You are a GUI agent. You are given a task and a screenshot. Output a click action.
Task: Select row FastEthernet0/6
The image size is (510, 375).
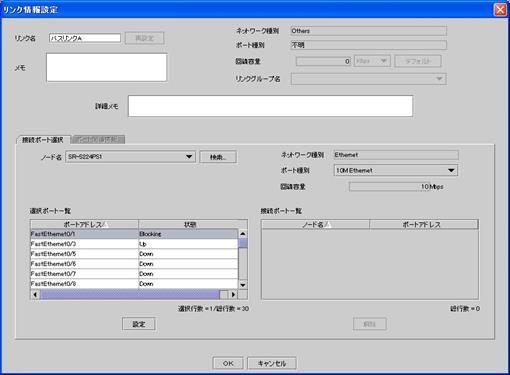coord(134,264)
